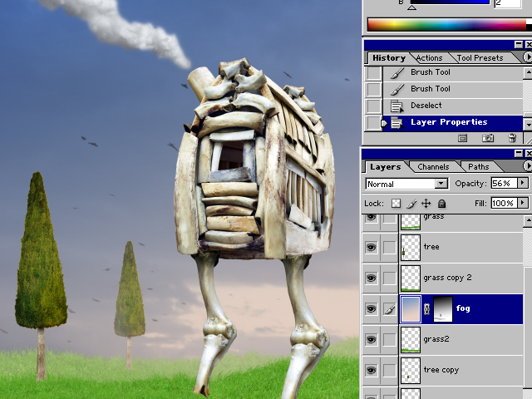Click the lock transparent pixels icon
The image size is (532, 399).
coord(396,203)
